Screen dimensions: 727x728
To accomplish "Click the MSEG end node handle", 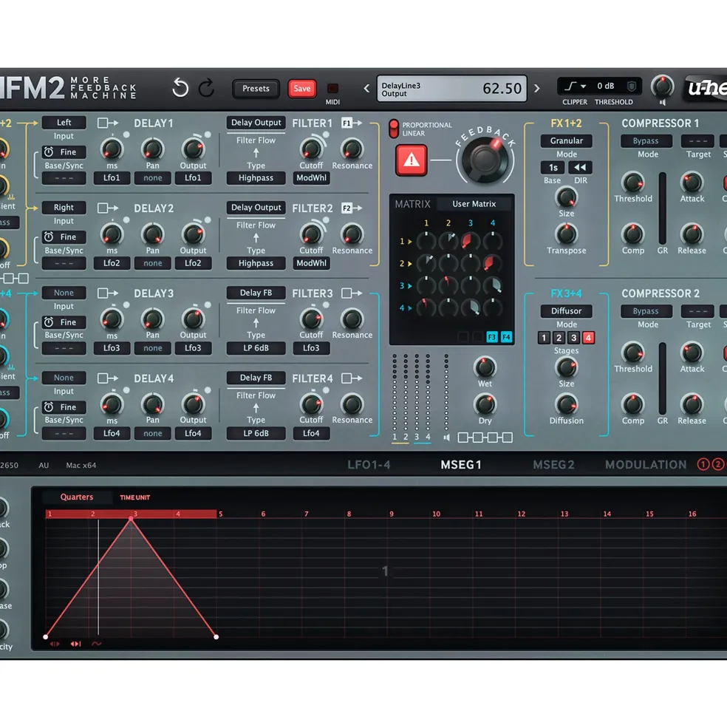I will coord(216,637).
